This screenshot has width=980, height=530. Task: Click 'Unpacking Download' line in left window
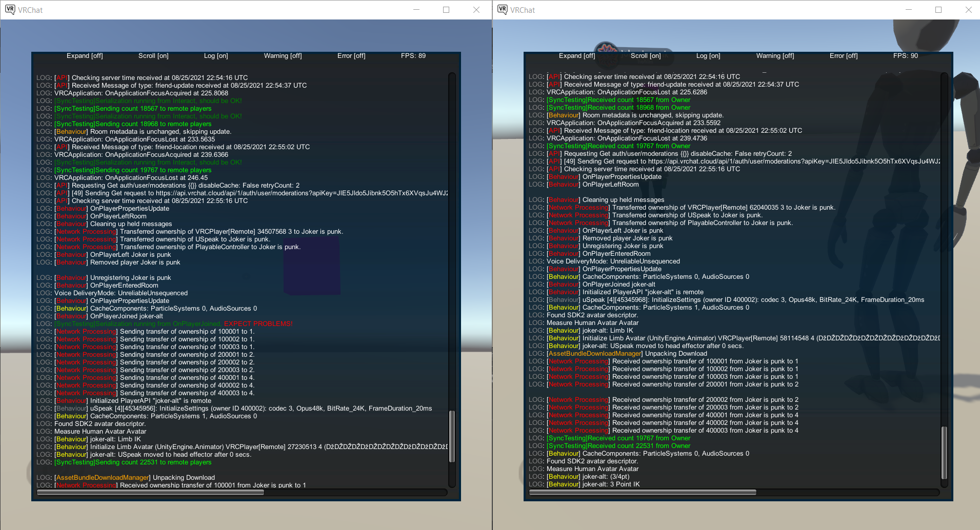126,478
